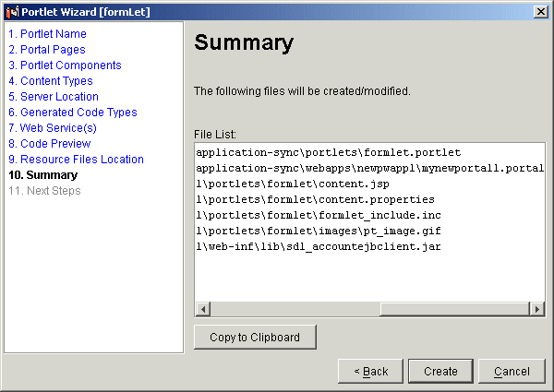Click the Create button
Image resolution: width=554 pixels, height=392 pixels.
pyautogui.click(x=440, y=371)
